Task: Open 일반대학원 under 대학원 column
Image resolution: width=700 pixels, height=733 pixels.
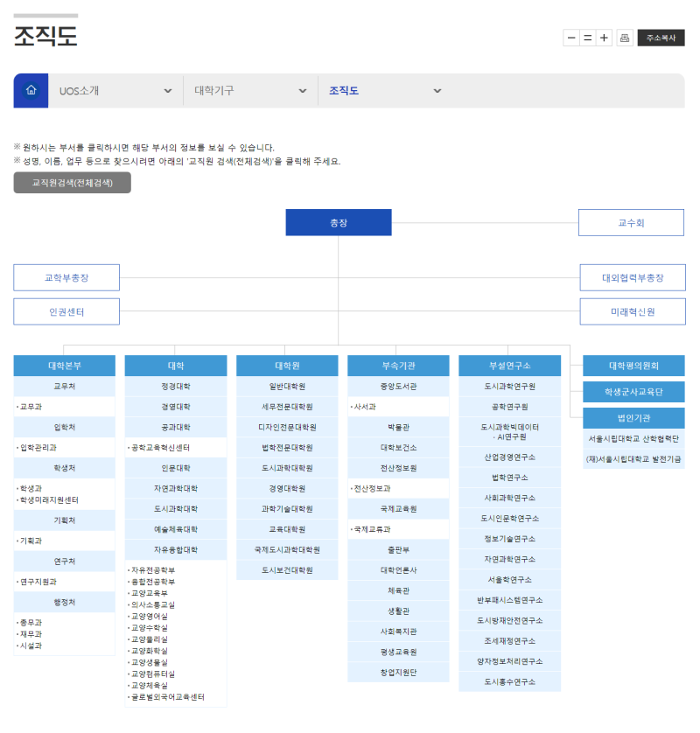Action: (x=287, y=387)
